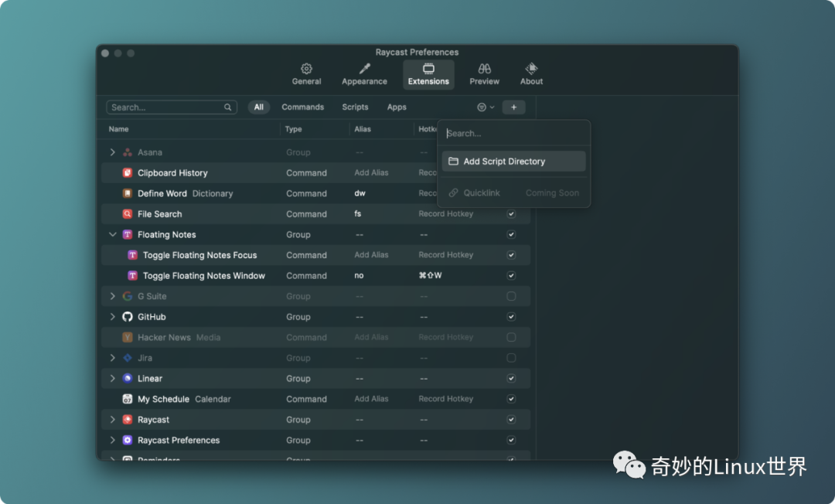Click the magnifier icon in search field
This screenshot has width=835, height=504.
point(227,107)
